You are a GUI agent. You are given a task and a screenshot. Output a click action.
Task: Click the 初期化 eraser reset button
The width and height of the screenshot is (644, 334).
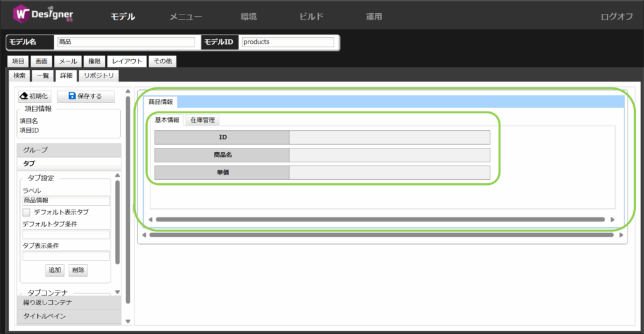35,96
